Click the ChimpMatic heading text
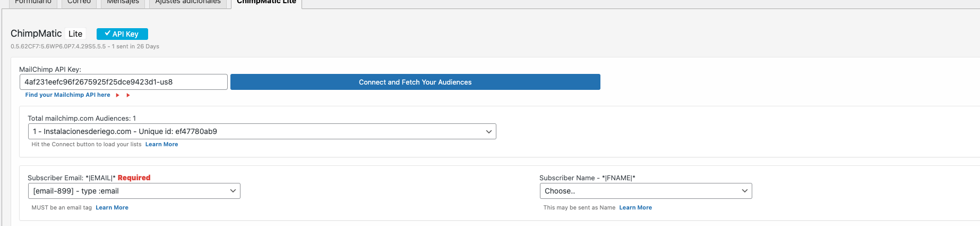This screenshot has height=226, width=980. 36,34
